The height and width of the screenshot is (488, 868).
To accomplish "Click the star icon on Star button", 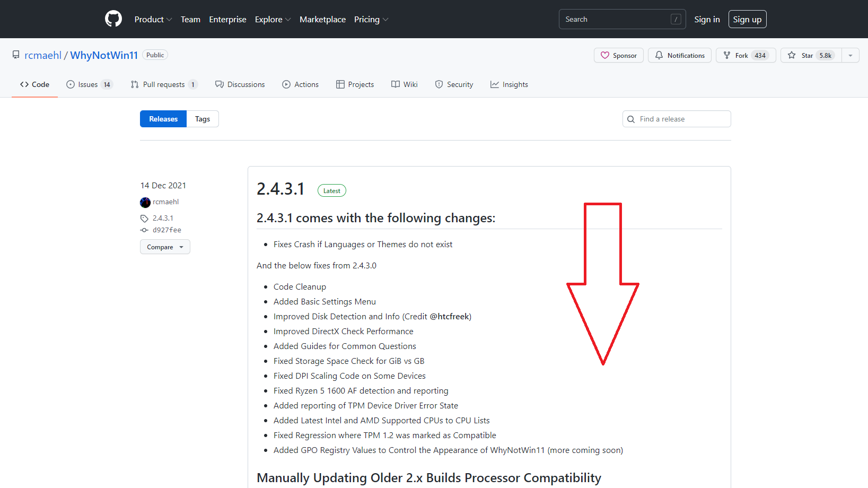I will click(792, 55).
